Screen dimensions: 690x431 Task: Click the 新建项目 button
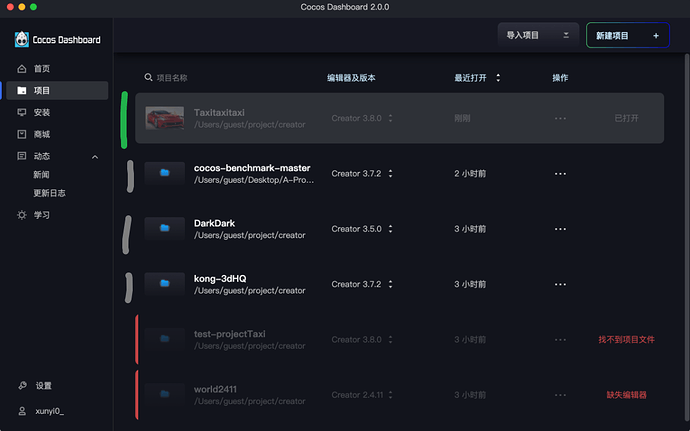coord(628,35)
